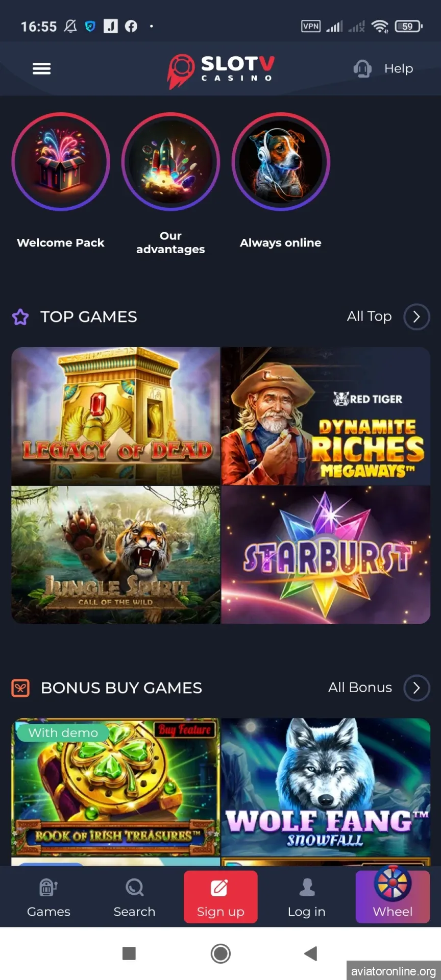Open the hamburger menu
441x980 pixels.
[41, 68]
